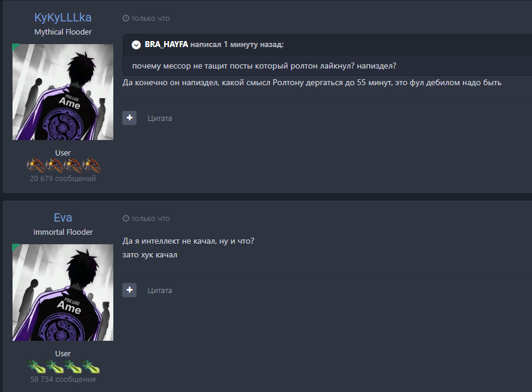Quote KyKyLLLka's post using Цитата
This screenshot has width=532, height=392.
coord(160,118)
